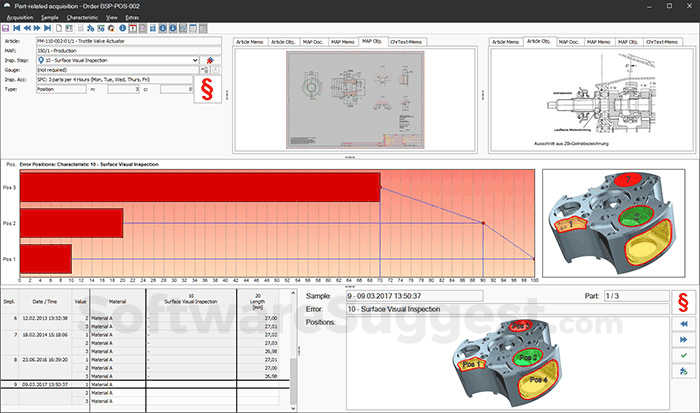This screenshot has width=700, height=413.
Task: Confirm with the green checkmark button
Action: coord(683,355)
